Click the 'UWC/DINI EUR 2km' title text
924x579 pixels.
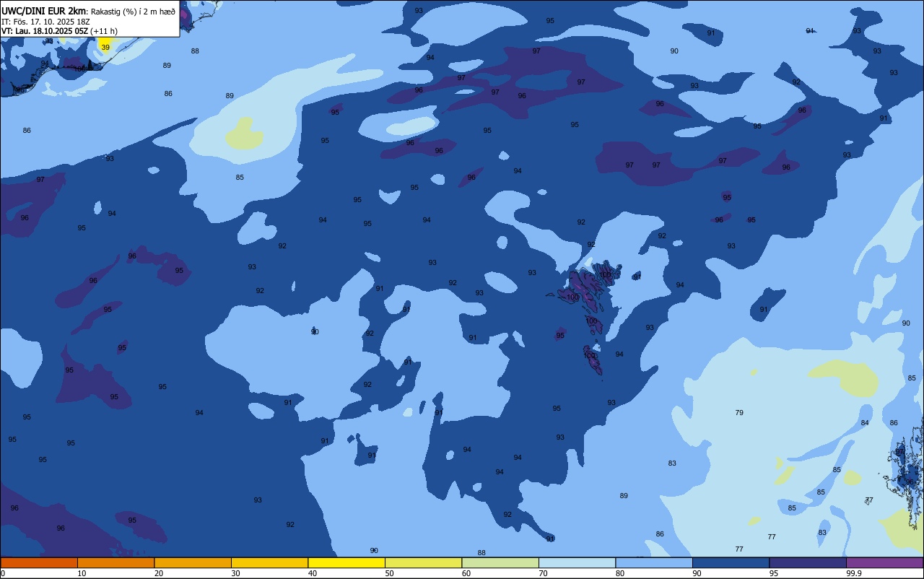44,11
